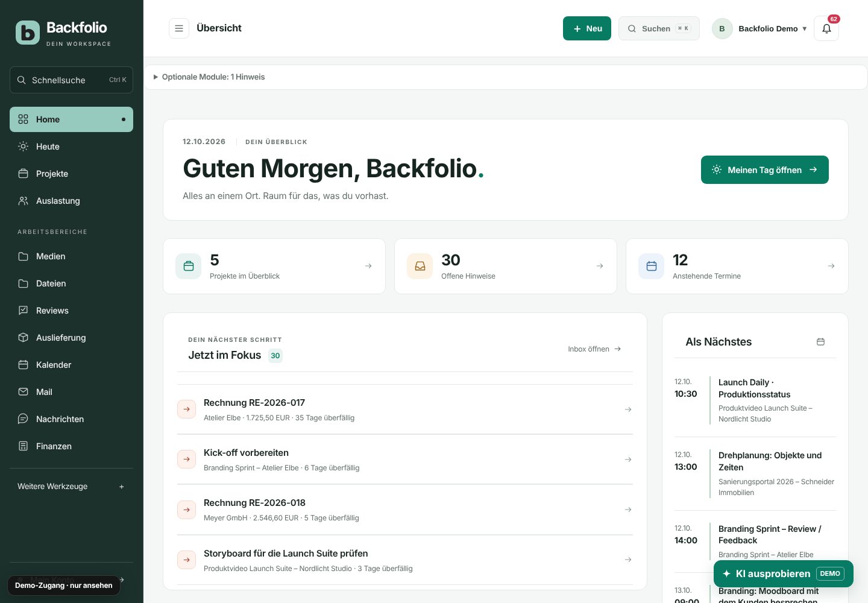Click the KI ausprobieren demo button
Screen dimensions: 868x603
click(x=784, y=573)
